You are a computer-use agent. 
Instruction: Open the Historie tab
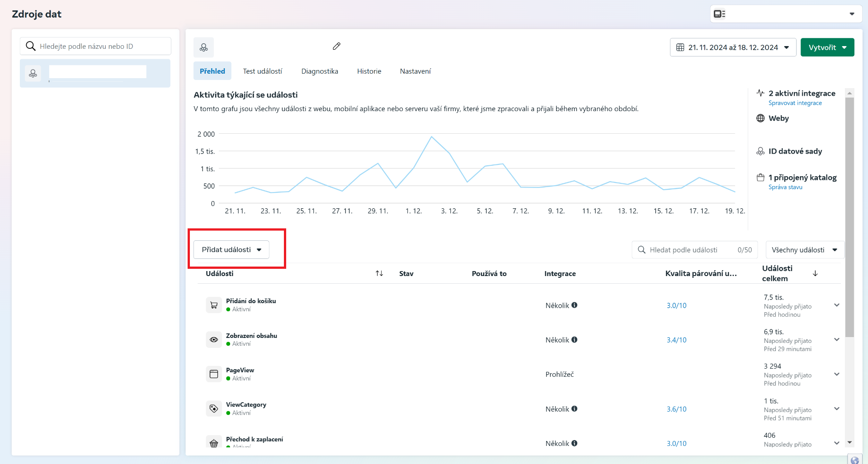pos(369,71)
